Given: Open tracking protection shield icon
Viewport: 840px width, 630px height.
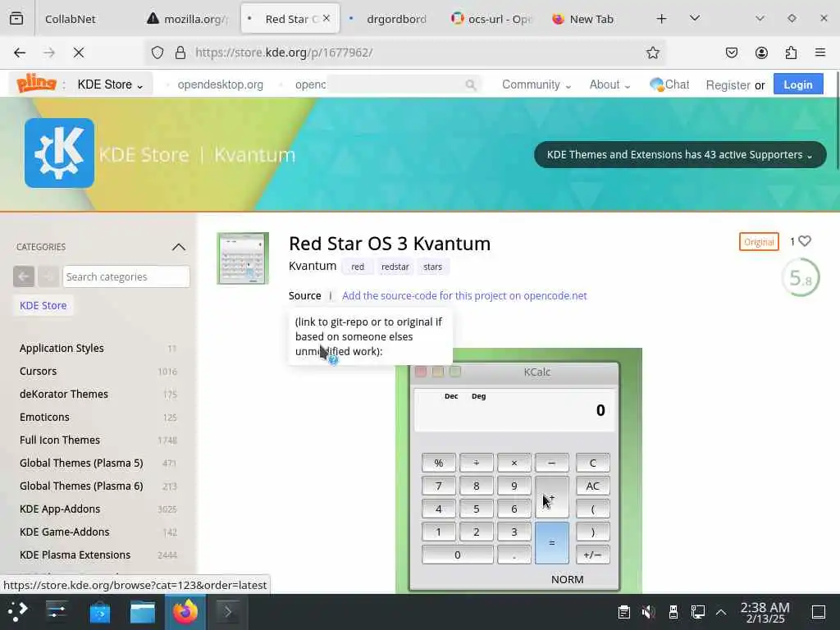Looking at the screenshot, I should coord(157,52).
